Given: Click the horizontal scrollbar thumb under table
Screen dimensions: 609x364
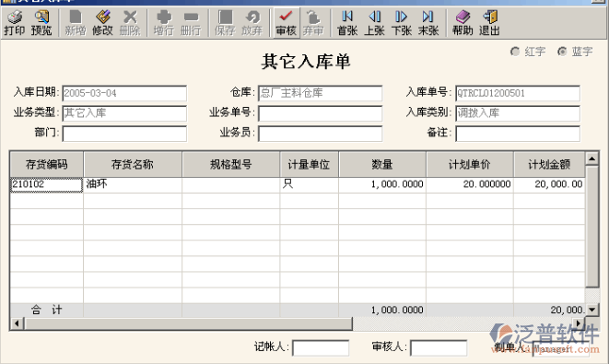Looking at the screenshot, I should coord(188,323).
